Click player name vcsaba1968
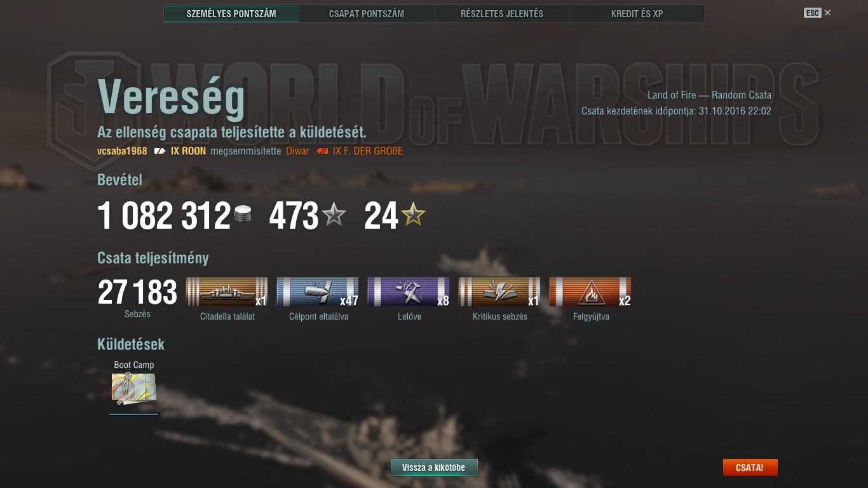 (x=122, y=151)
